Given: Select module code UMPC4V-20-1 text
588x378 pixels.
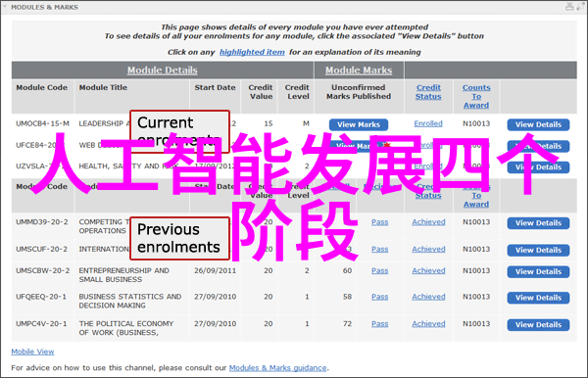Looking at the screenshot, I should point(41,324).
